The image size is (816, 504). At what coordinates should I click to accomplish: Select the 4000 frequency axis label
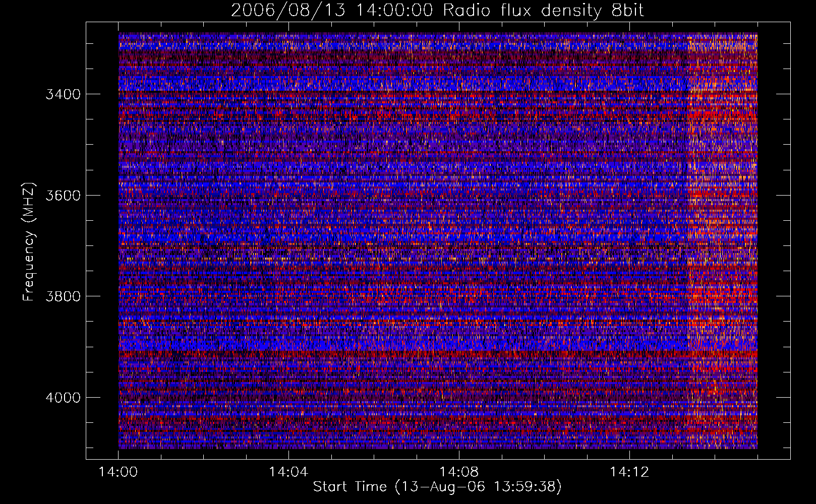click(x=63, y=398)
